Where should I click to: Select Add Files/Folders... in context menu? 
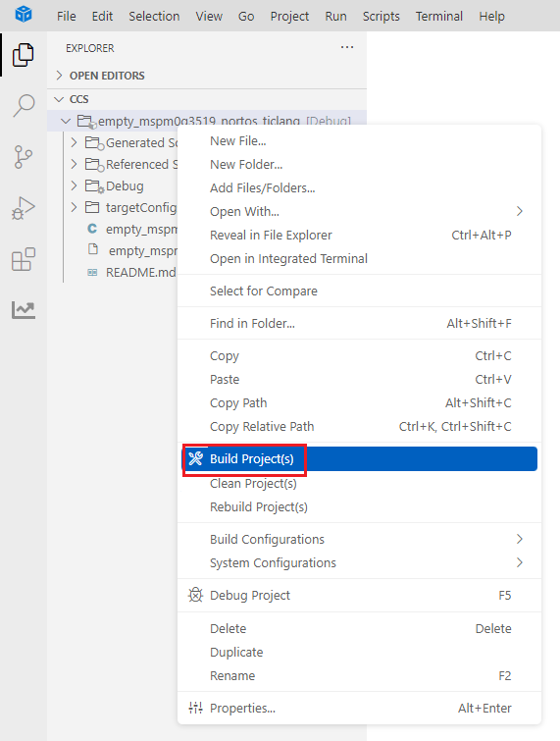359,188
